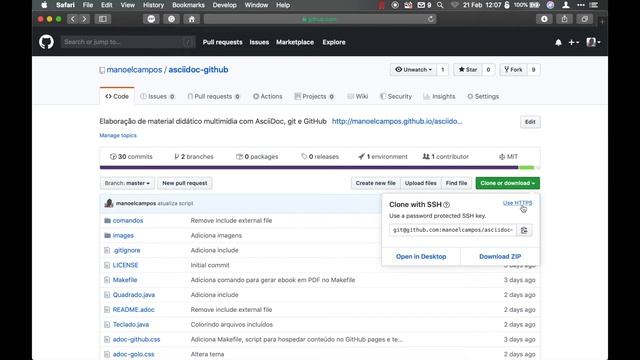Open the user avatar menu
640x360 pixels.
coord(593,42)
